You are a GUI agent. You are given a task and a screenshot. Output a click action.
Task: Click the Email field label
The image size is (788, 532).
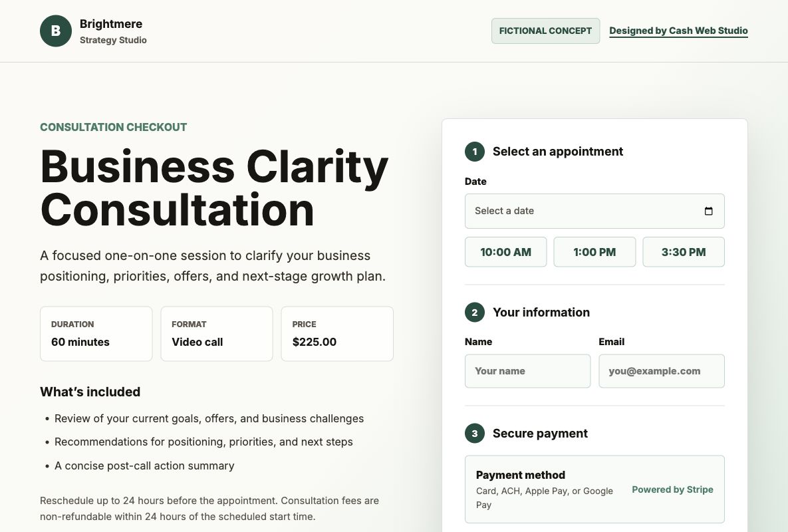coord(612,342)
